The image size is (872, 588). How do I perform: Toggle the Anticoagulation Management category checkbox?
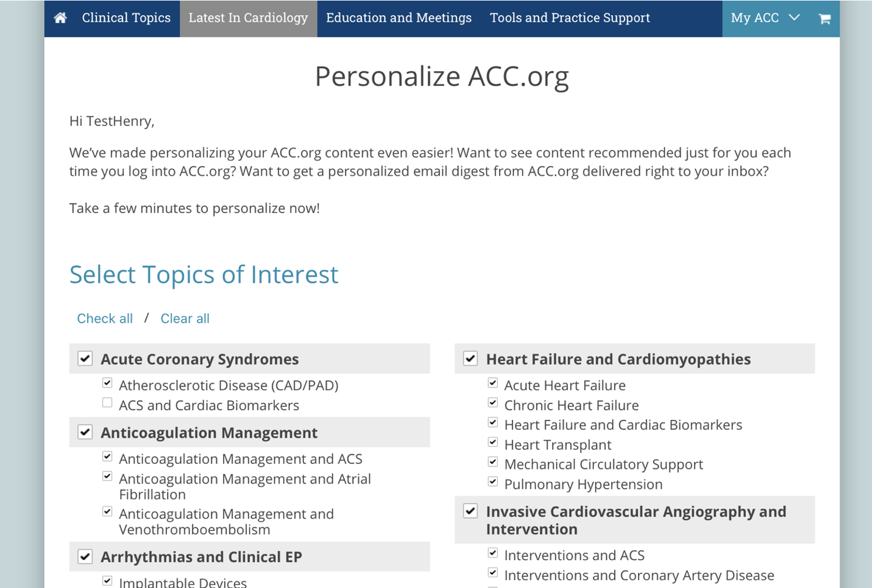point(85,432)
